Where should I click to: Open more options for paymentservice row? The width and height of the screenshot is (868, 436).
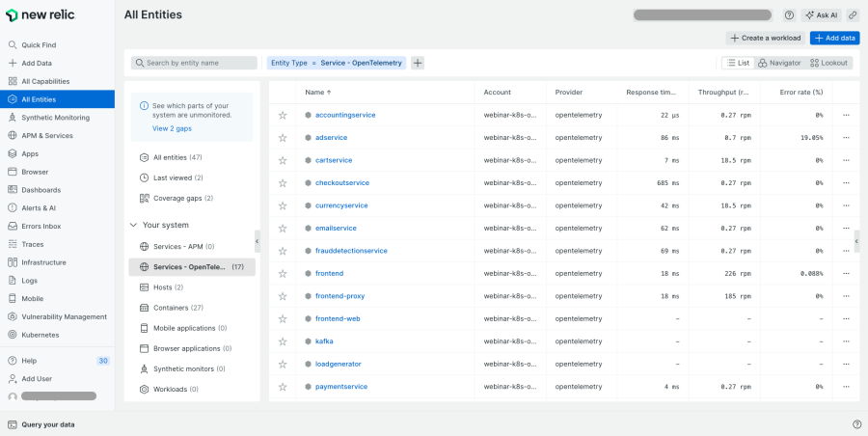[846, 387]
